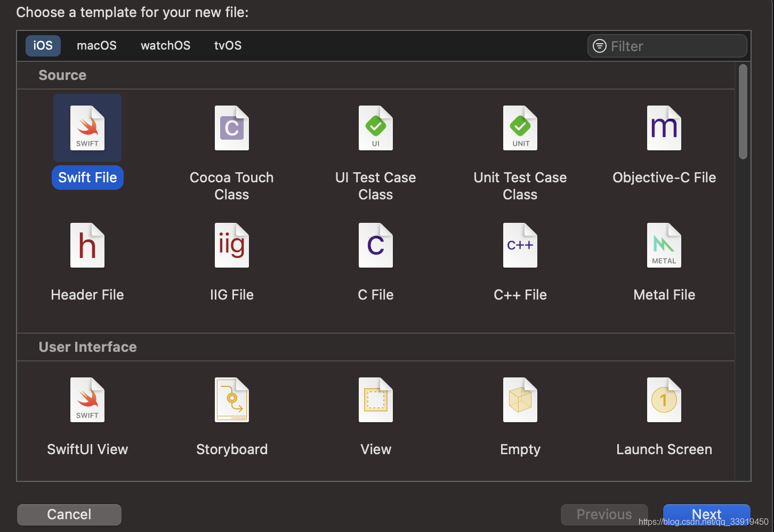Select the Empty interface template icon

tap(520, 400)
